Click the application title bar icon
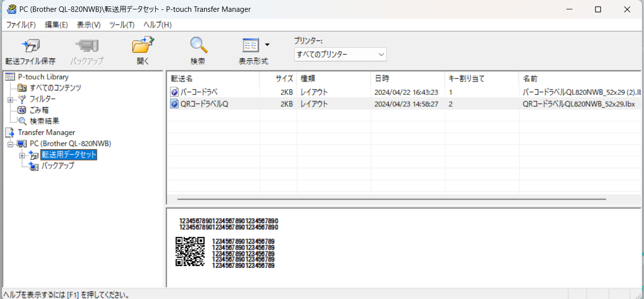Image resolution: width=644 pixels, height=299 pixels. (x=11, y=9)
